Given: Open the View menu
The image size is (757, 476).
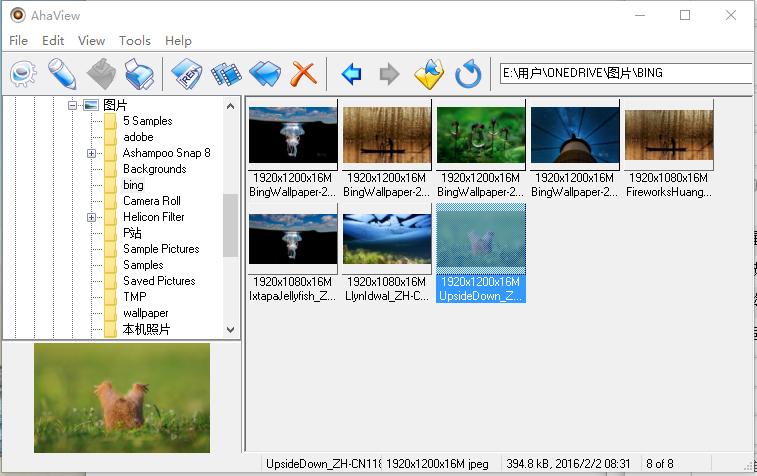Looking at the screenshot, I should [x=91, y=41].
